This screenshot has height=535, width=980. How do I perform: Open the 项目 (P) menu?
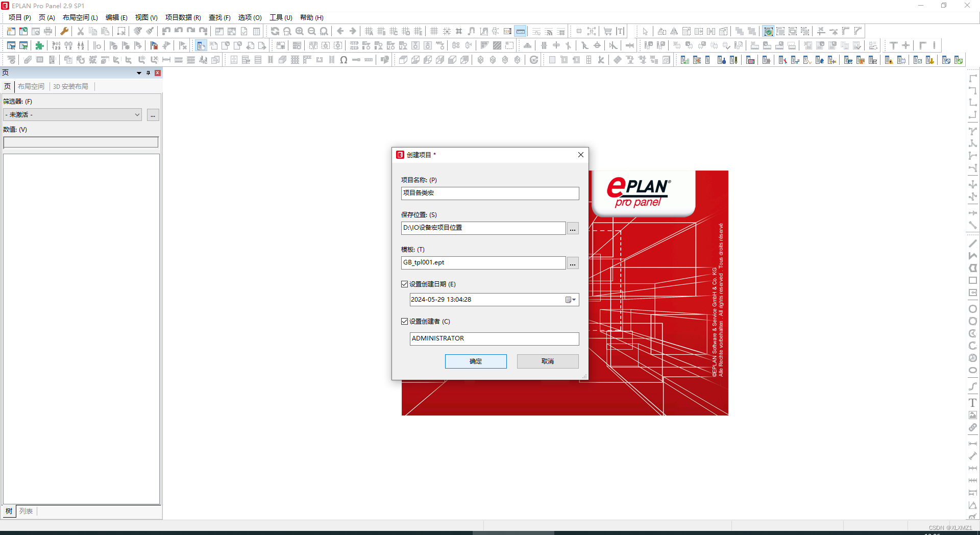[20, 17]
